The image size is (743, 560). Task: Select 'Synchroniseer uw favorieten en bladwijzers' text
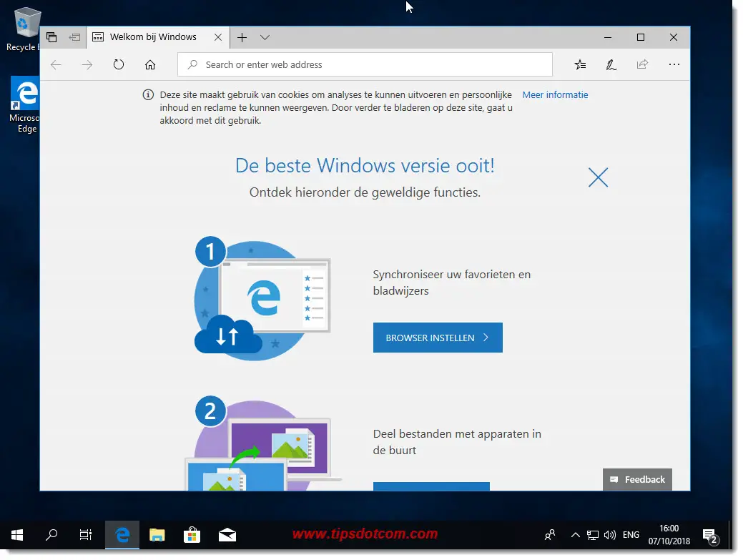click(451, 283)
